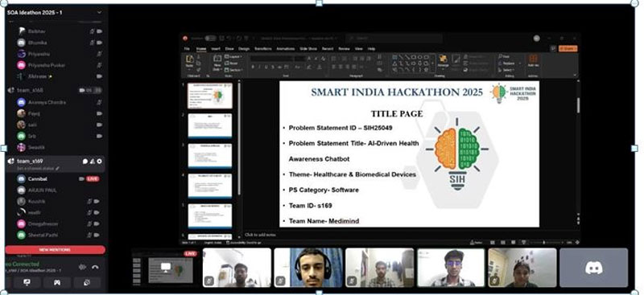Select the second slide thumbnail in the slide panel
The image size is (644, 295).
[210, 126]
